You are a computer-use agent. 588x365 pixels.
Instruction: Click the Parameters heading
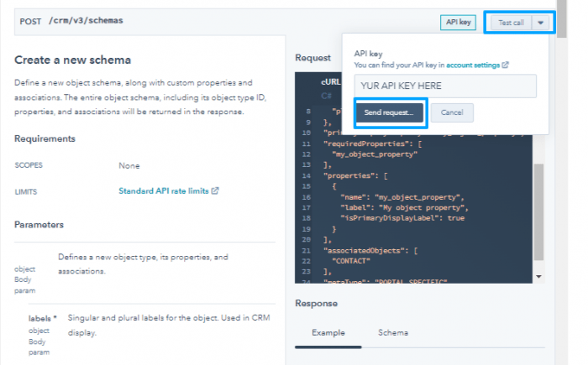tap(39, 225)
